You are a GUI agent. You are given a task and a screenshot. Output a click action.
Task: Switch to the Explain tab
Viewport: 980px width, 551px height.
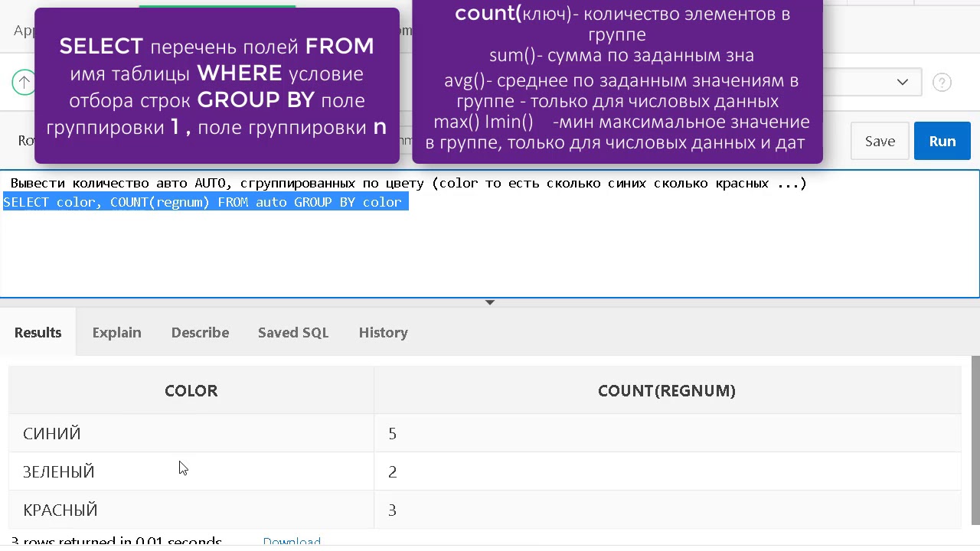click(116, 332)
